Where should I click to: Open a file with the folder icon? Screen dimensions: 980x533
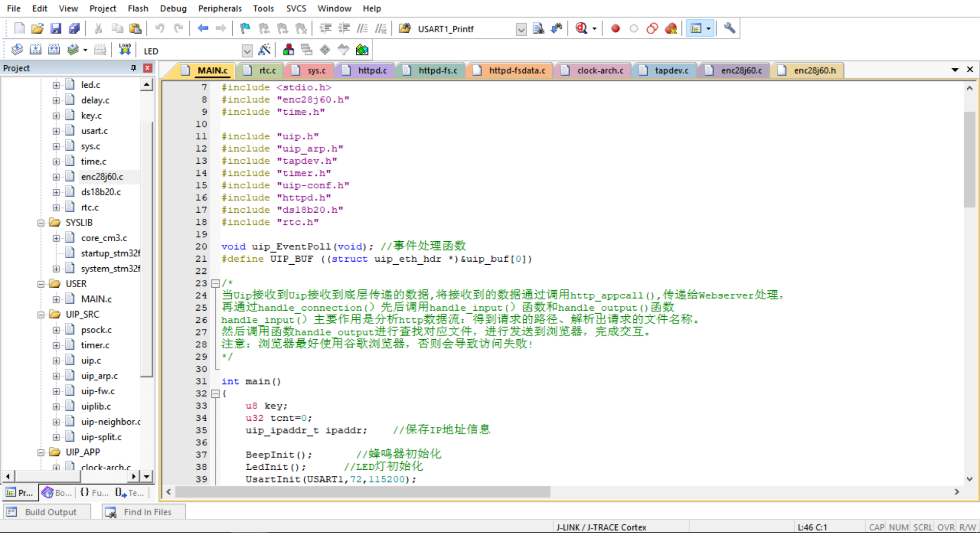(x=37, y=29)
